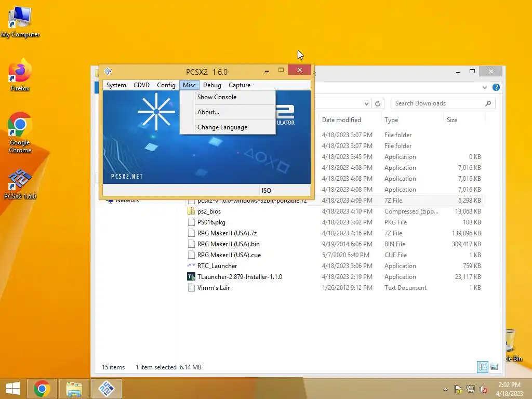Open the My Computer desktop icon

pos(20,22)
